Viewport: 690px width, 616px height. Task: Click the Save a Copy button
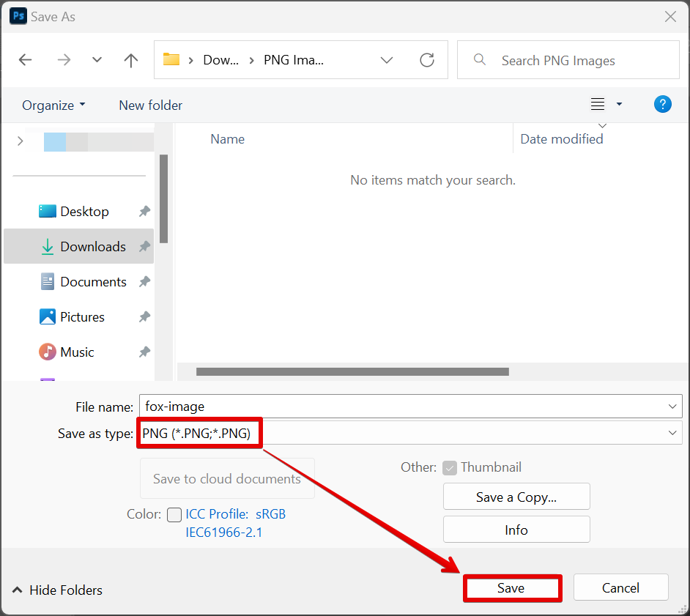(516, 497)
